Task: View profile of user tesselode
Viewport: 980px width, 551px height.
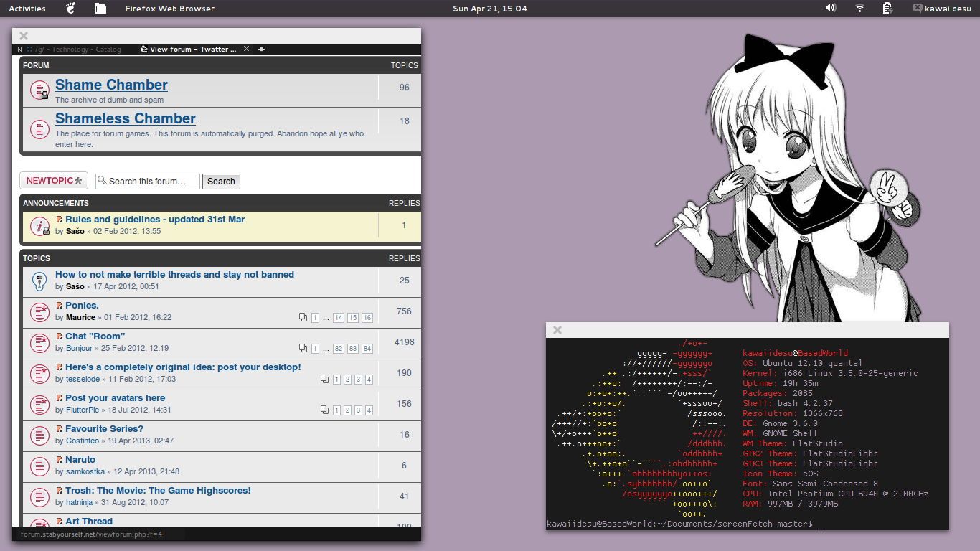Action: point(83,380)
